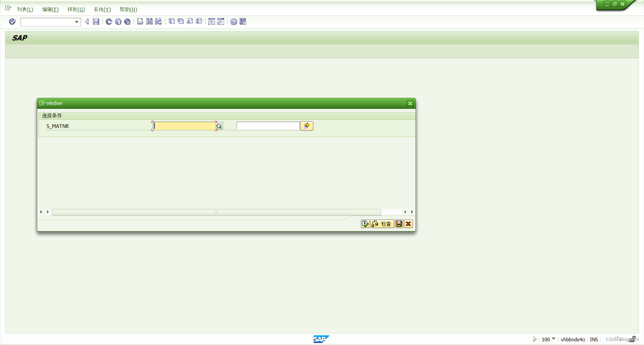Open the 系统(Y) menu
This screenshot has width=644, height=345.
tap(102, 9)
